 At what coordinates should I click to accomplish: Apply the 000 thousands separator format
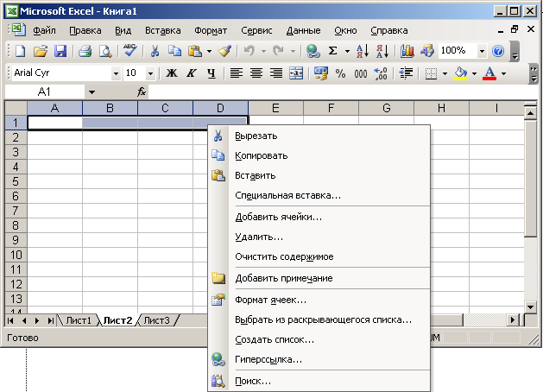pyautogui.click(x=361, y=73)
